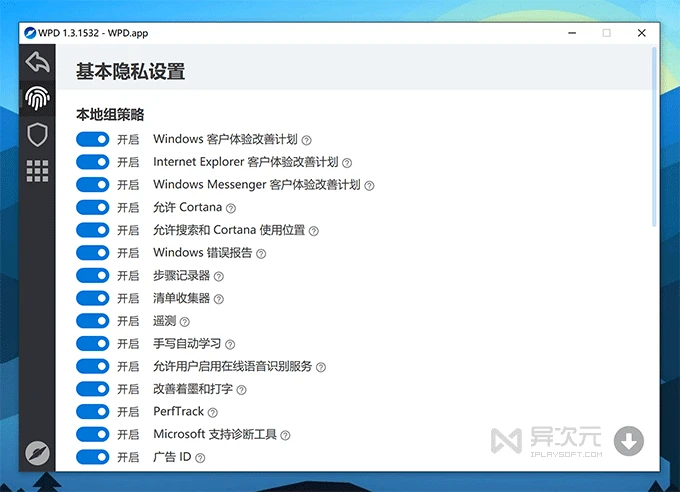Click the vertical scrollbar thumb
The width and height of the screenshot is (680, 492).
(654, 137)
